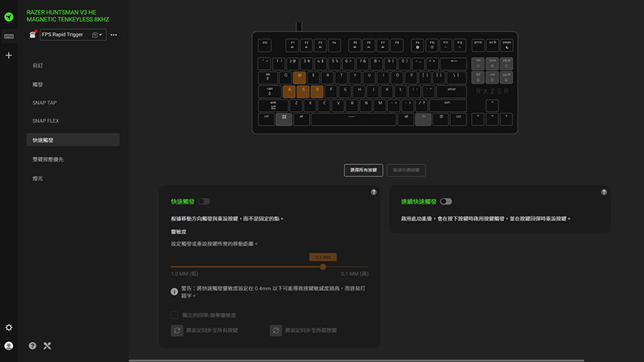Viewport: 644px width, 362px height.
Task: Open the user account avatar
Action: [x=9, y=346]
